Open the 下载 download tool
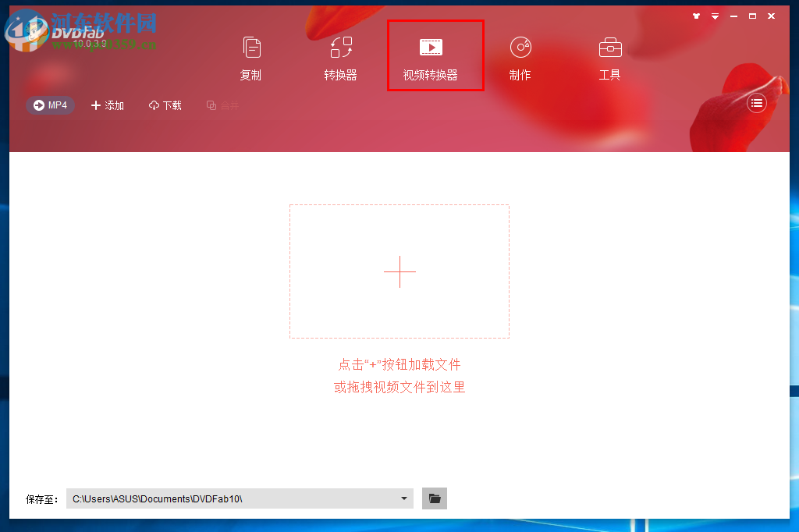799x532 pixels. coord(165,105)
